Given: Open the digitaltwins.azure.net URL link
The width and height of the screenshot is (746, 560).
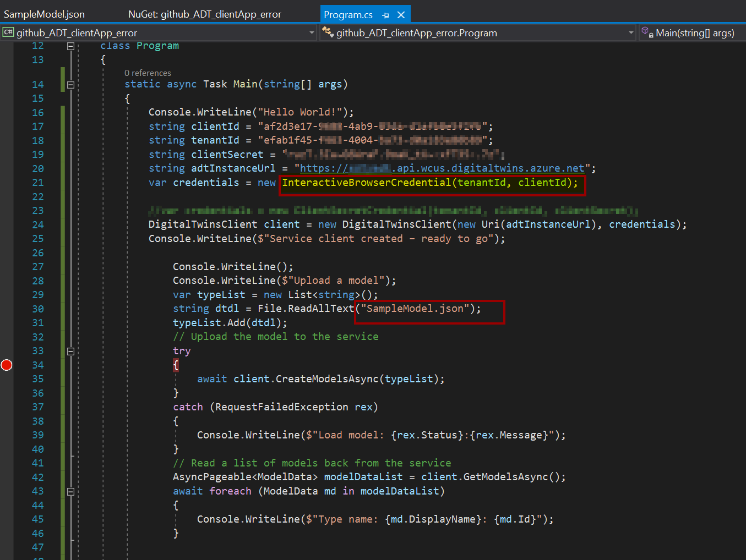Looking at the screenshot, I should pyautogui.click(x=442, y=168).
